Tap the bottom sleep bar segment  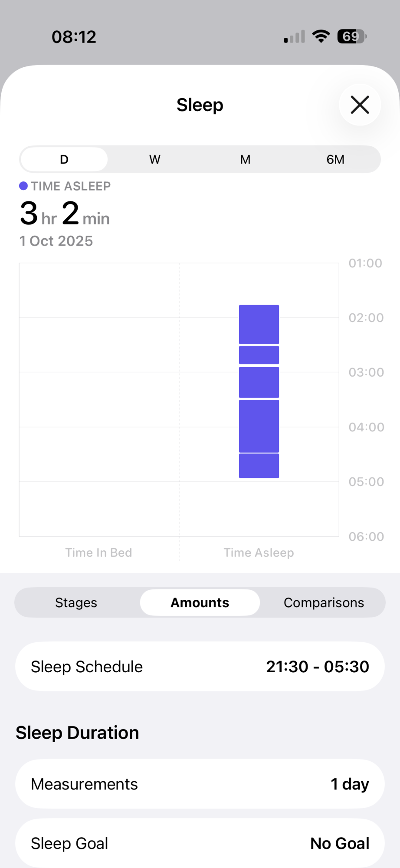coord(259,466)
